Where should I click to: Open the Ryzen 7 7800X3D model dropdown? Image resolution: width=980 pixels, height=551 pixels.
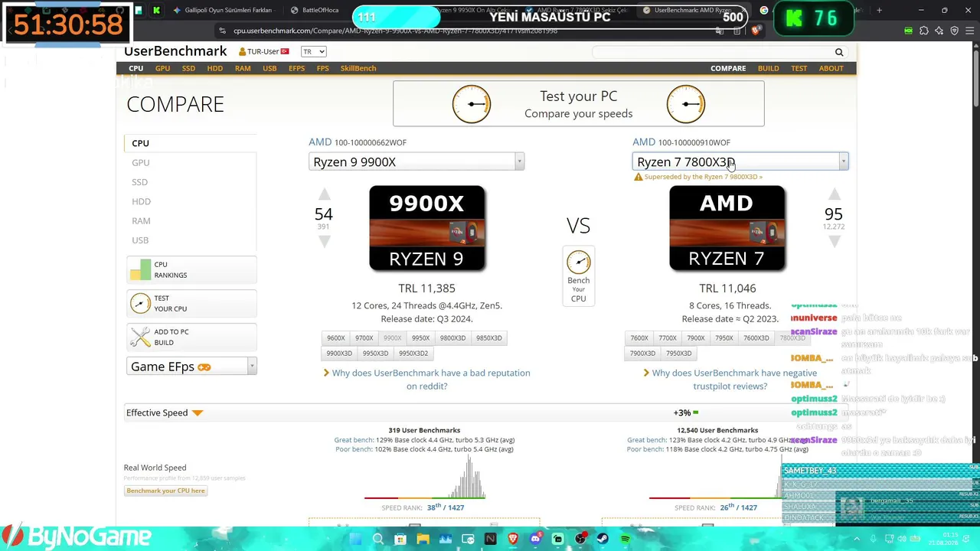pos(740,161)
